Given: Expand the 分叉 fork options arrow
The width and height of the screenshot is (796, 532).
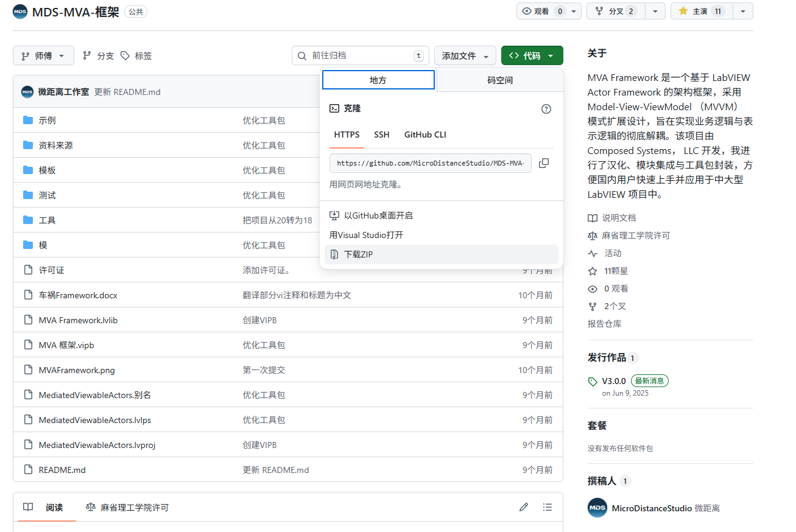Looking at the screenshot, I should 655,11.
